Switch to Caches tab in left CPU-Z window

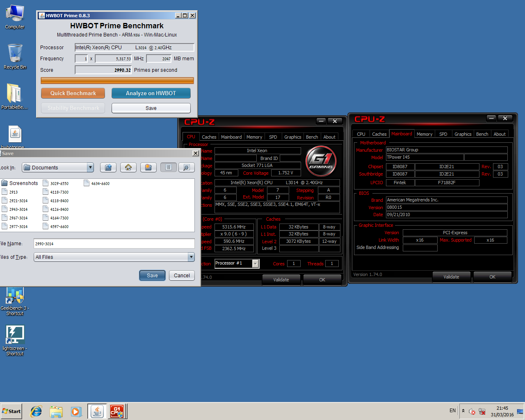(209, 137)
